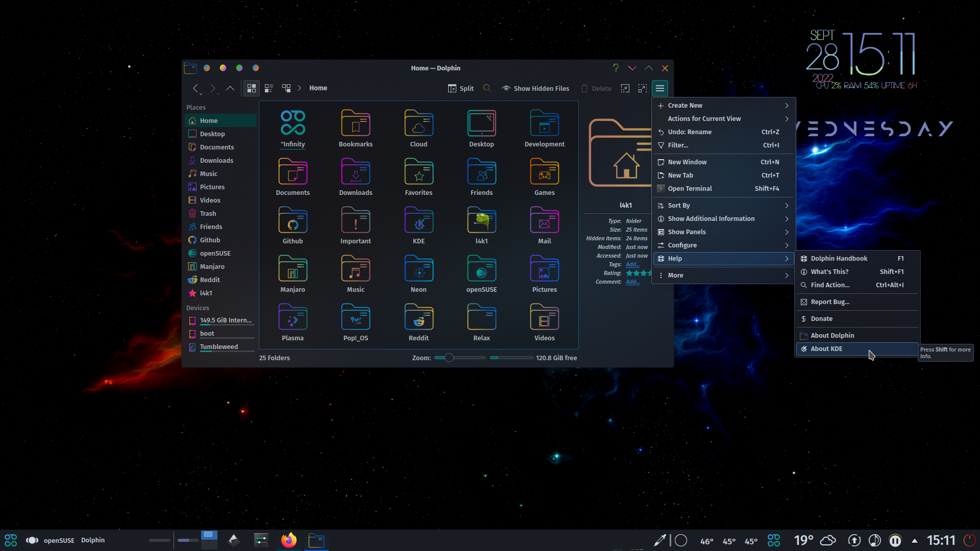Toggle Show Hidden Files

tap(535, 88)
